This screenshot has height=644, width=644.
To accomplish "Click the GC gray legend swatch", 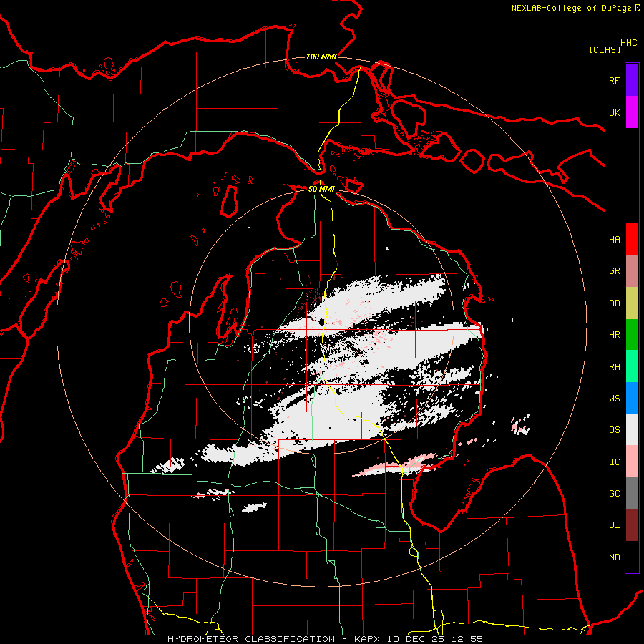I will pyautogui.click(x=632, y=493).
